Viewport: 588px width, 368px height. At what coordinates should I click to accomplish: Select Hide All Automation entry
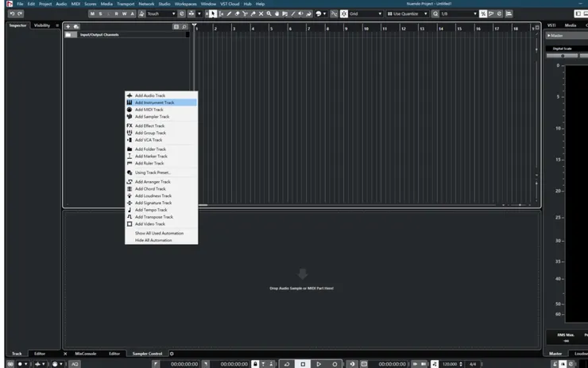161,240
